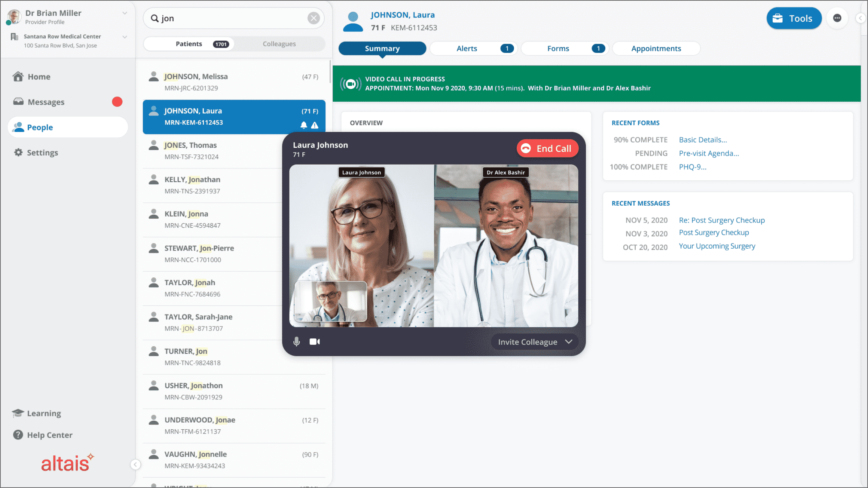Click the patient list scrollbar
The width and height of the screenshot is (868, 488).
coord(330,71)
